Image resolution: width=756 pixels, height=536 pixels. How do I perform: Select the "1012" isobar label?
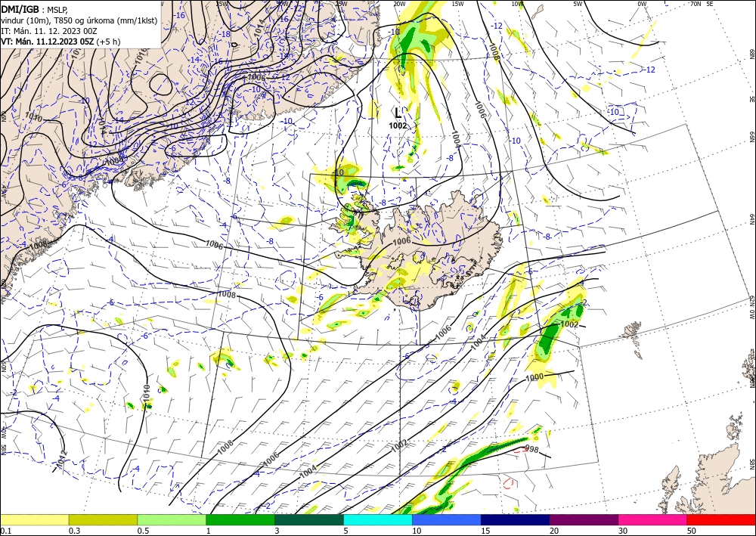[x=61, y=459]
